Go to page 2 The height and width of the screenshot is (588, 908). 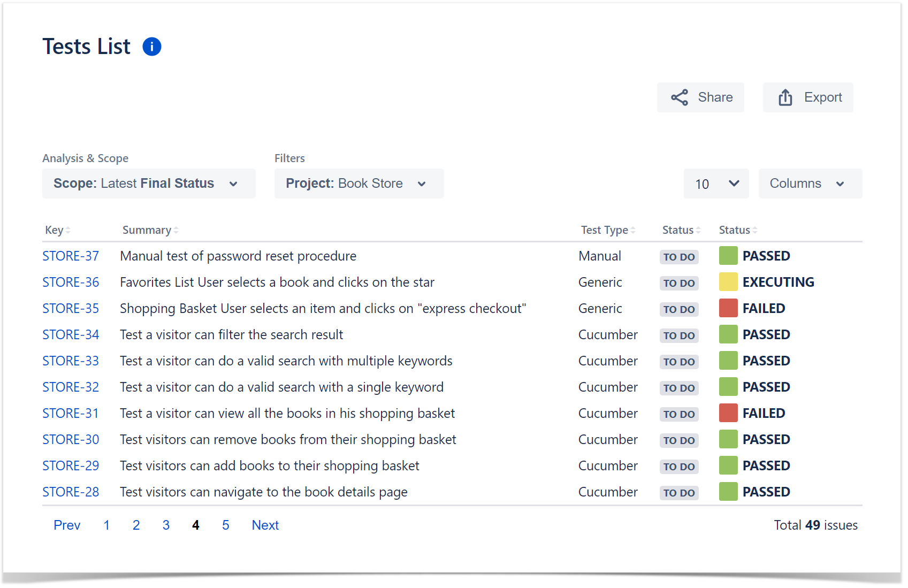tap(136, 525)
